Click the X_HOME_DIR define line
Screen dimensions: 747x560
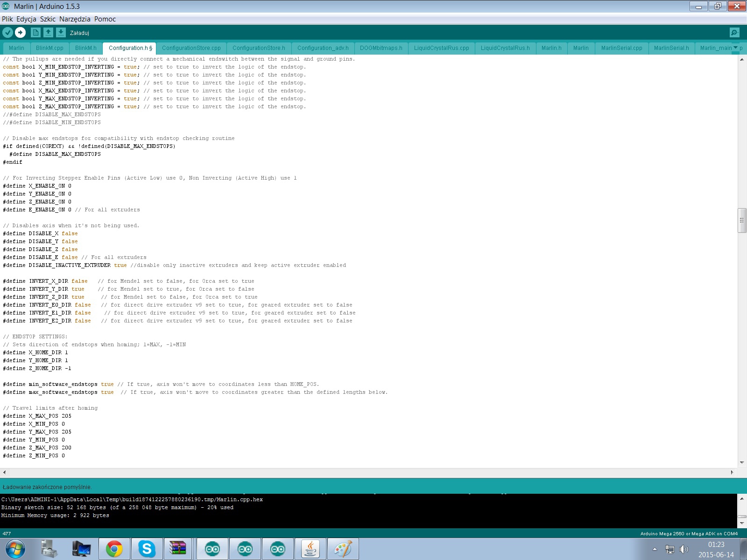coord(35,352)
